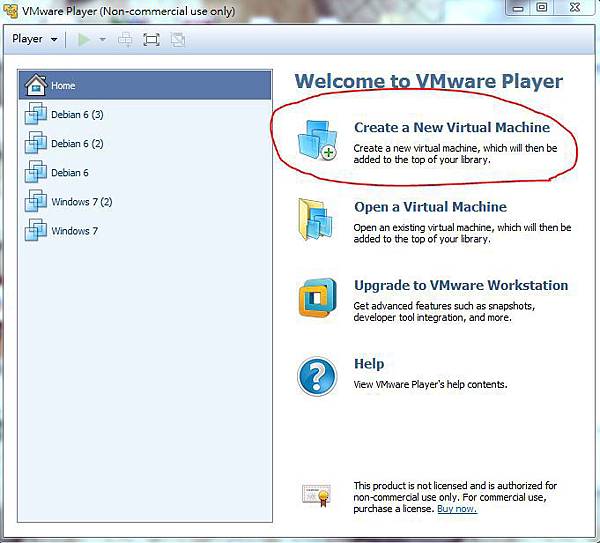Image resolution: width=600 pixels, height=543 pixels.
Task: Enter full screen mode icon
Action: [151, 39]
